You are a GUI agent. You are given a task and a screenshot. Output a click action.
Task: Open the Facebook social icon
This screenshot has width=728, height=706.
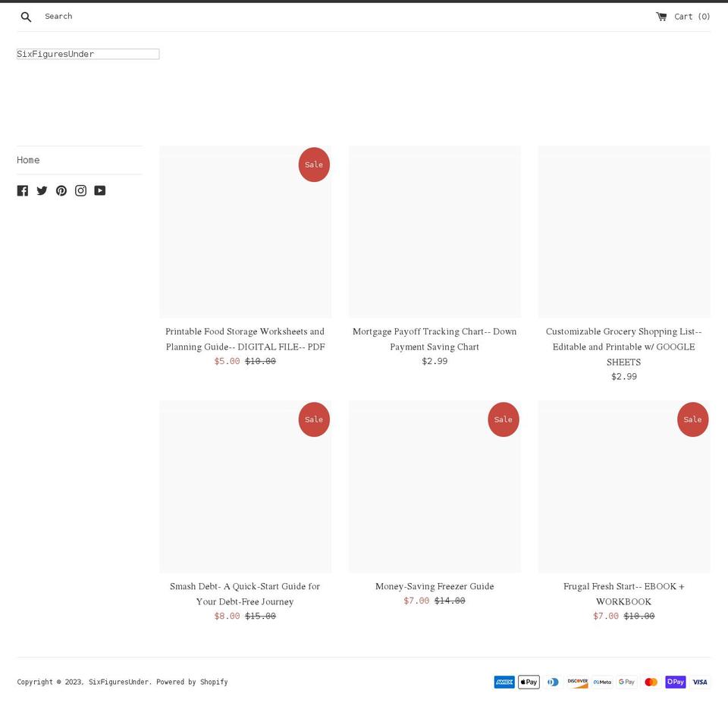[23, 190]
